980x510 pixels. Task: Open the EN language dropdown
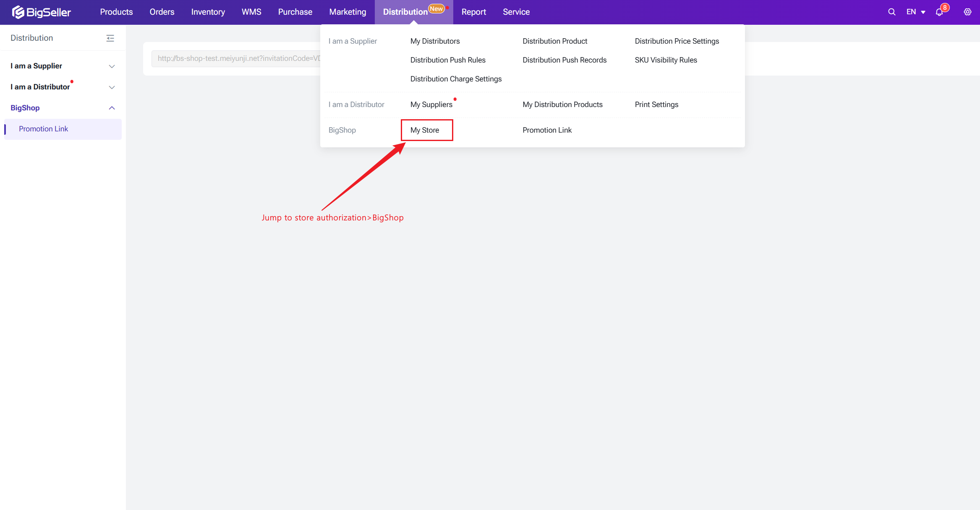point(915,12)
